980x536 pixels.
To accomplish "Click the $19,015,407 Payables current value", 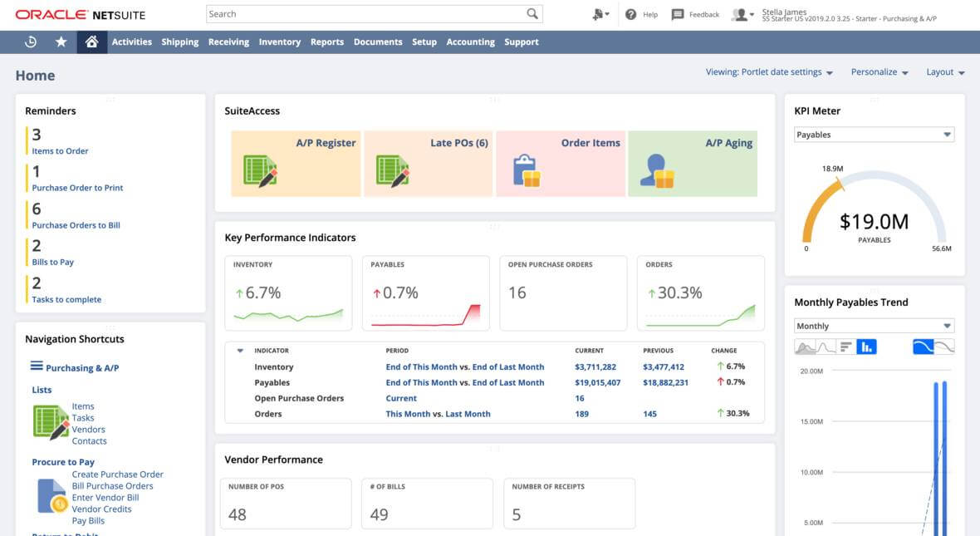I will 597,383.
